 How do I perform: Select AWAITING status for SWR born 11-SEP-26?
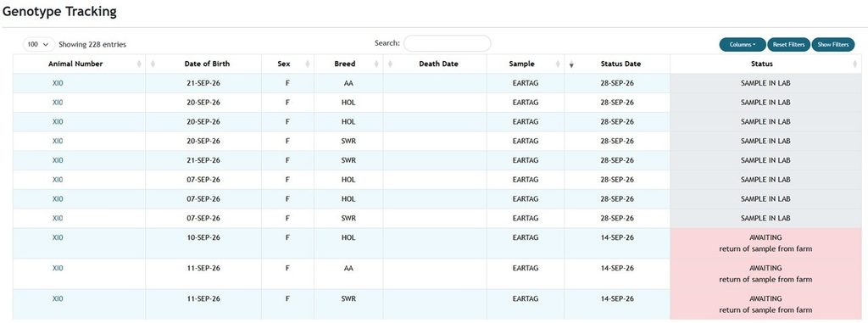pos(765,304)
